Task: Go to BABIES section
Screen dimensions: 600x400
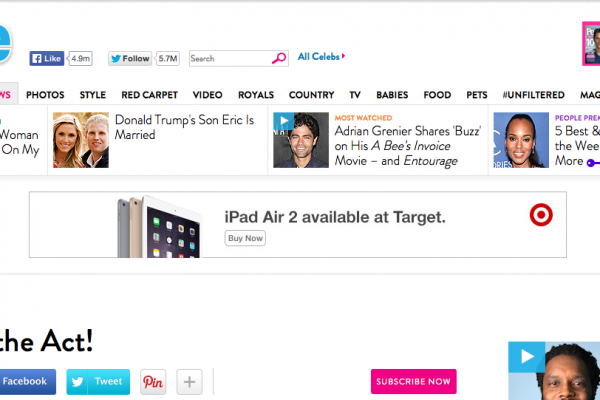Action: [392, 95]
